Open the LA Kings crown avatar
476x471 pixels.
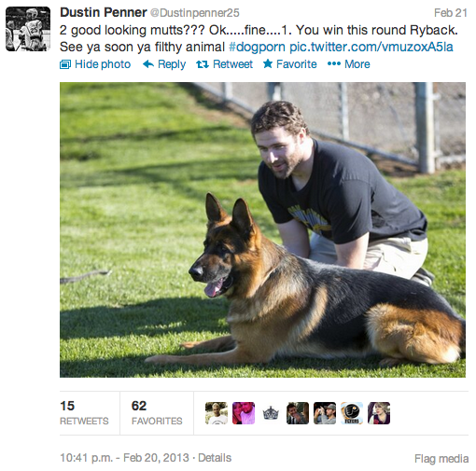tap(271, 413)
